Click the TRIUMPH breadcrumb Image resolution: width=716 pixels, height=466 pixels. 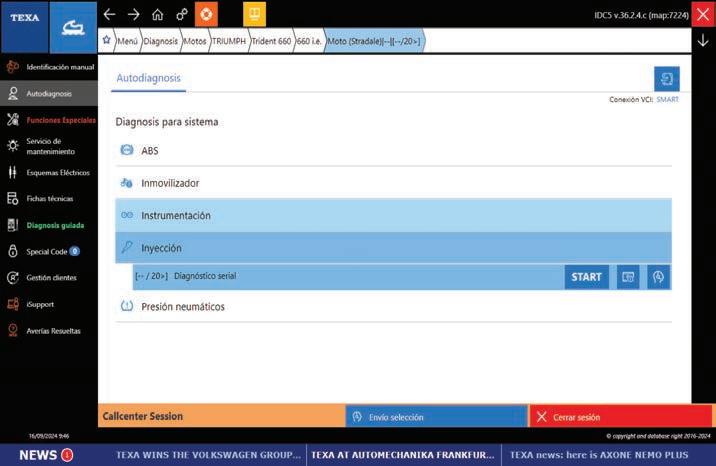coord(229,41)
